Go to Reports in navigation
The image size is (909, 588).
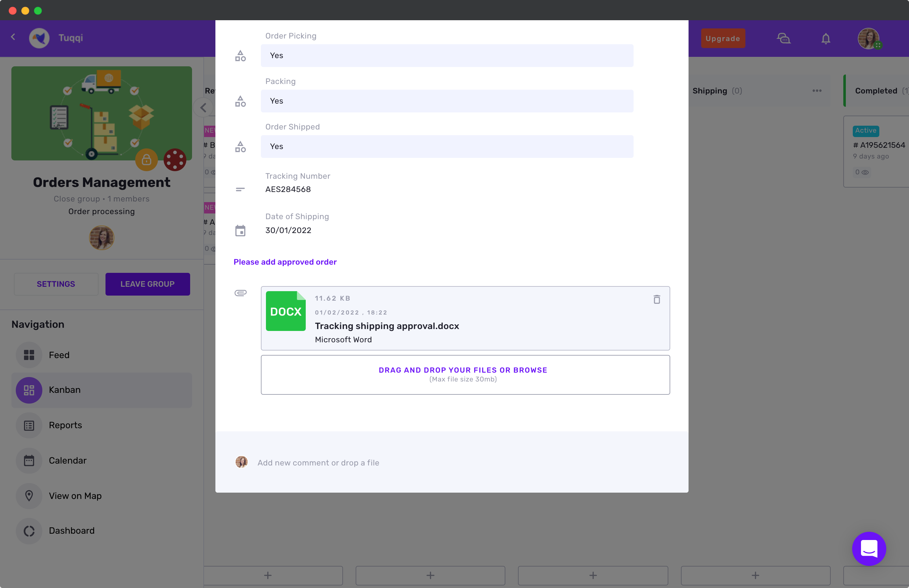pos(65,425)
